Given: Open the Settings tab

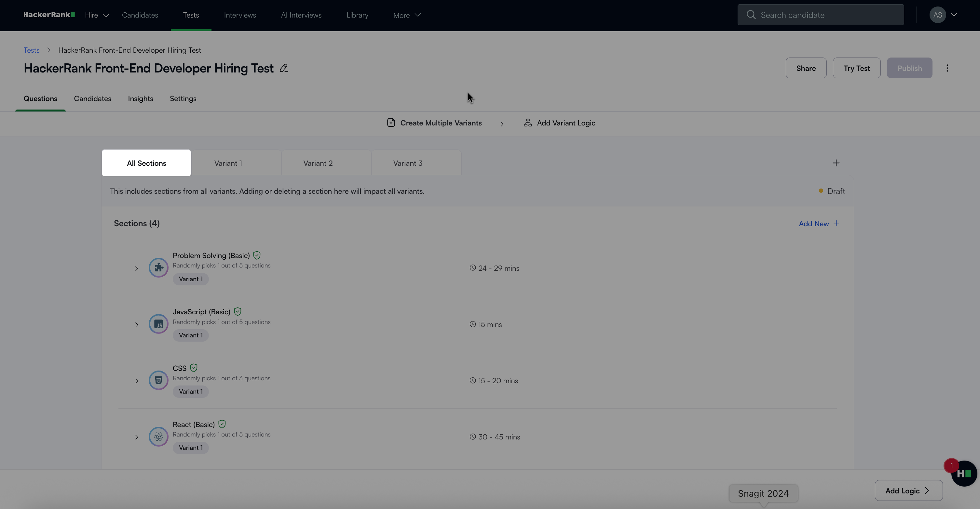Looking at the screenshot, I should (x=183, y=99).
